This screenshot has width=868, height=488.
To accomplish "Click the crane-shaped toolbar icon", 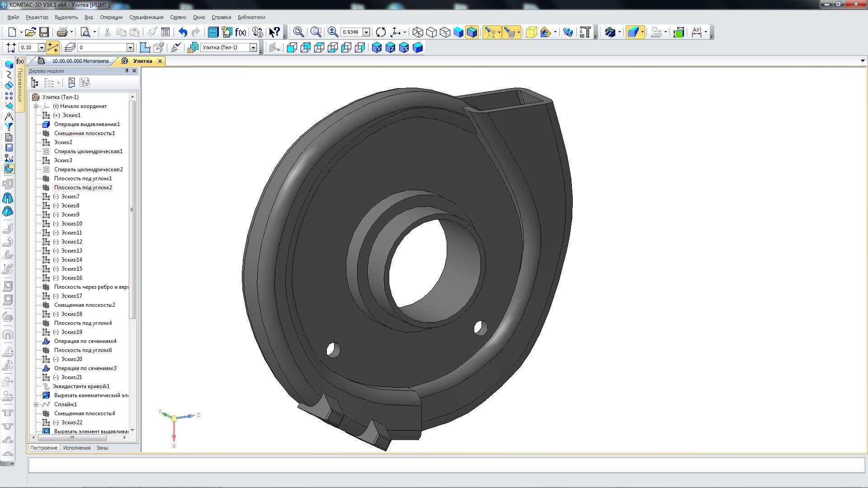I will [x=585, y=32].
